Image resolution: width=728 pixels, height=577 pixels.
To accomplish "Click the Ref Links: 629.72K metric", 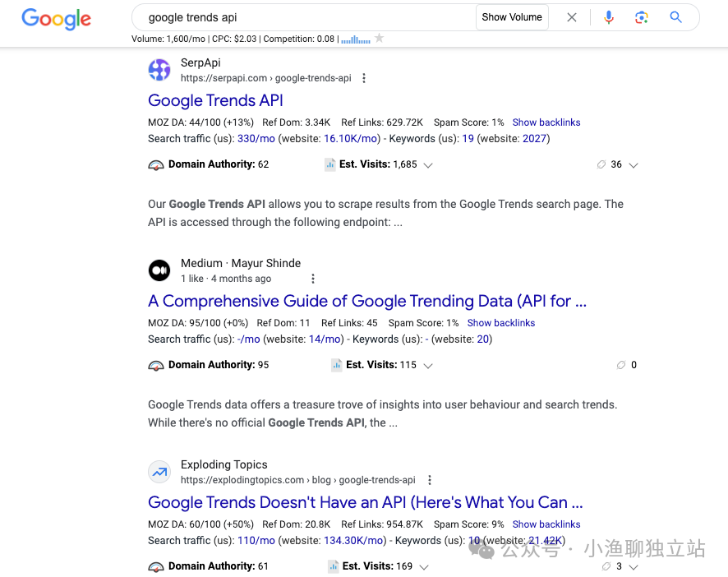I will (382, 122).
